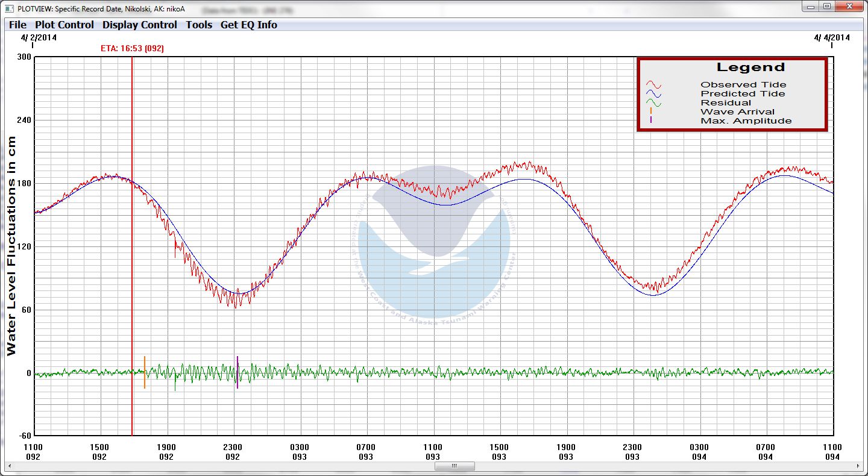Select the purple max amplitude marker on plot
The height and width of the screenshot is (476, 868).
pyautogui.click(x=237, y=372)
